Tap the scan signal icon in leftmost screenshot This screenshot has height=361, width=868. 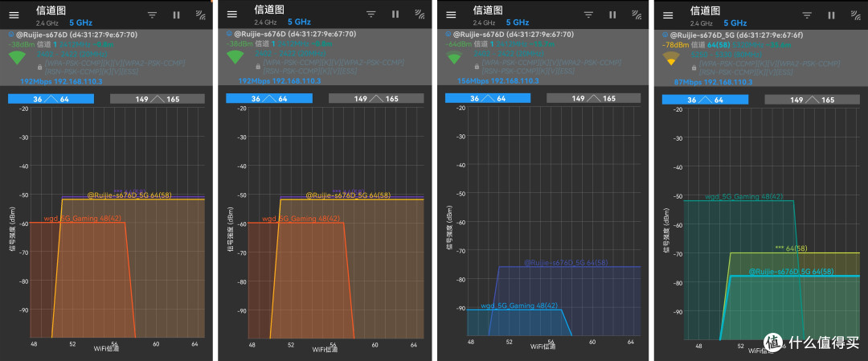click(200, 15)
